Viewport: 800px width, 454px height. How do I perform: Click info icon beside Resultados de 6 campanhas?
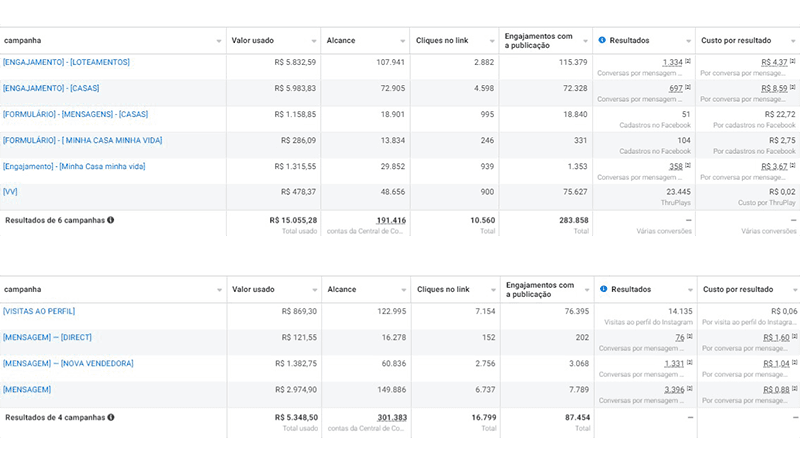[111, 219]
